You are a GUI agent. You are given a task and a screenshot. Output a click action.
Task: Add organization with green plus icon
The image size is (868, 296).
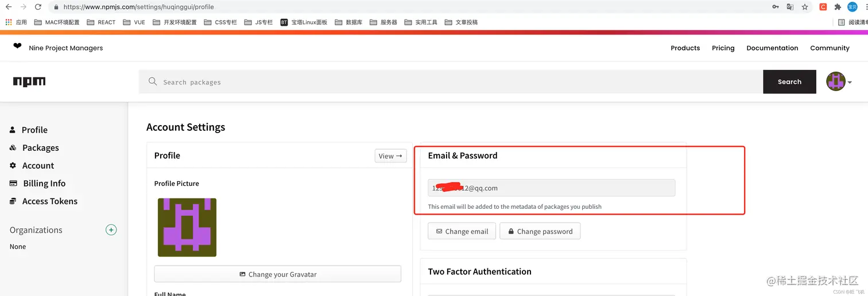111,230
